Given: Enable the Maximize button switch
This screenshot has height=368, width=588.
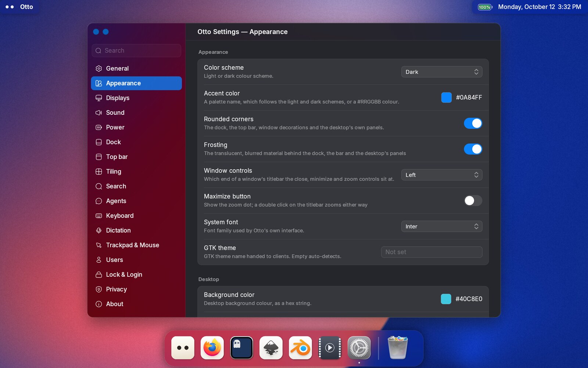Looking at the screenshot, I should click(x=473, y=201).
